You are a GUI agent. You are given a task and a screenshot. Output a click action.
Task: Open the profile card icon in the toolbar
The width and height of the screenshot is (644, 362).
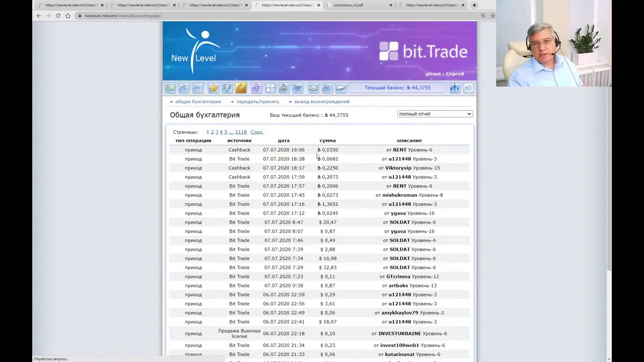170,88
